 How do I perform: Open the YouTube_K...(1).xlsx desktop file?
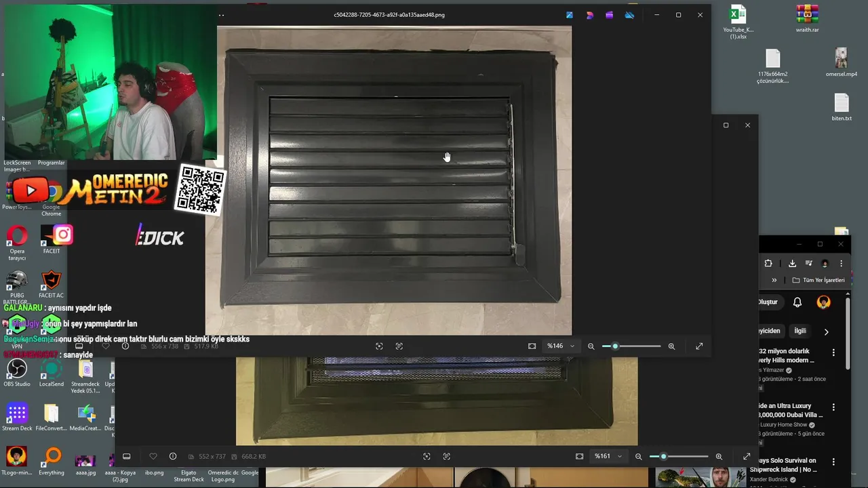tap(738, 22)
